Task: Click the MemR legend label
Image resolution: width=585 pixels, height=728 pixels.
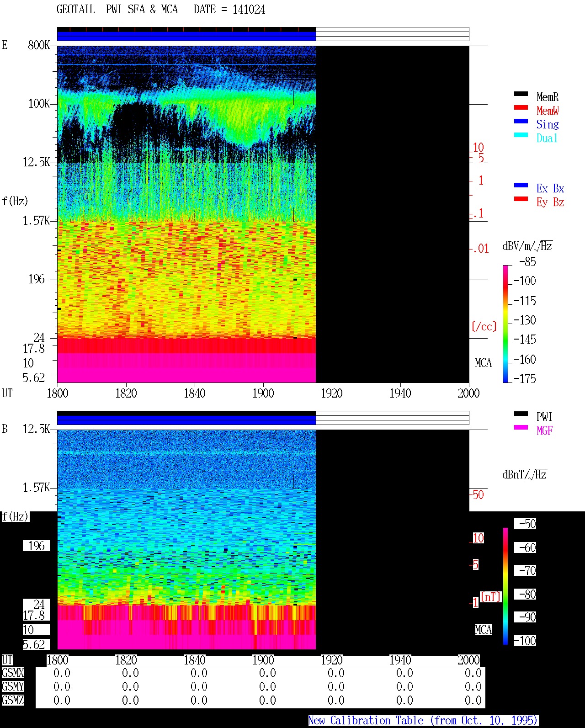Action: coord(548,97)
